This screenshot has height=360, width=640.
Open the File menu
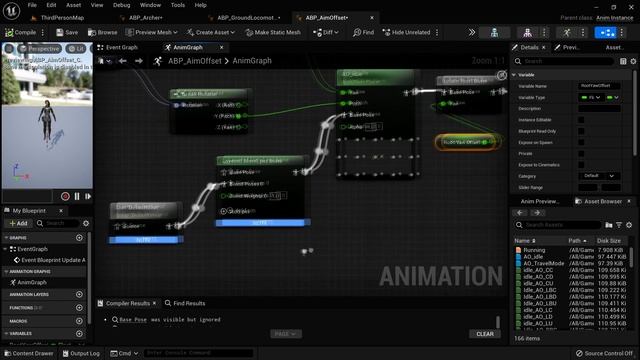click(32, 5)
